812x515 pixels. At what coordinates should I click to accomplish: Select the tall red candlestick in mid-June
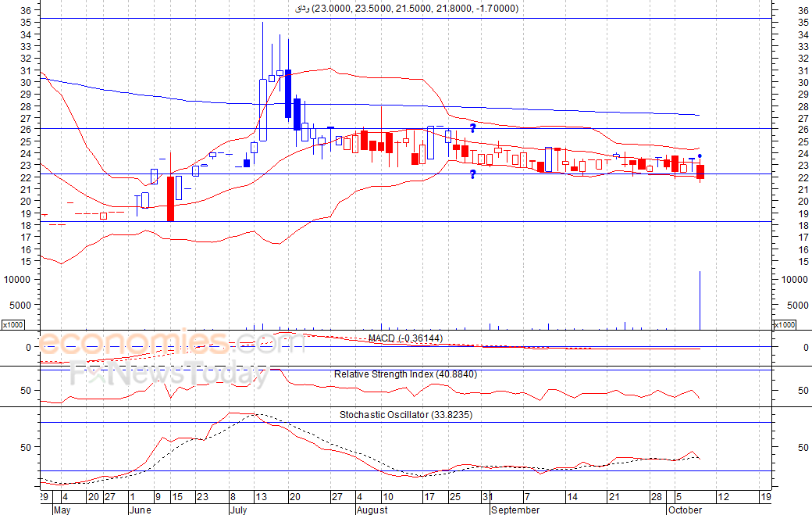click(x=170, y=198)
